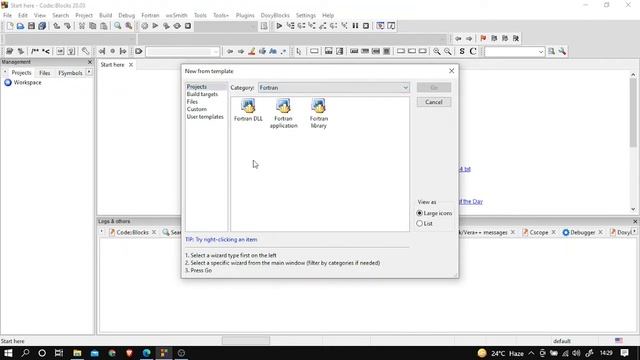Open the Windows notification center icon

[624, 353]
